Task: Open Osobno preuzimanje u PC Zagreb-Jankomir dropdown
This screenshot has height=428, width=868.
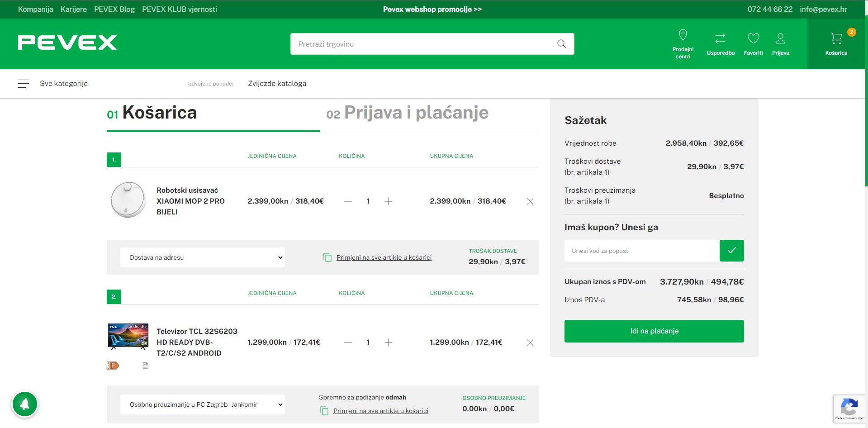Action: coord(202,404)
